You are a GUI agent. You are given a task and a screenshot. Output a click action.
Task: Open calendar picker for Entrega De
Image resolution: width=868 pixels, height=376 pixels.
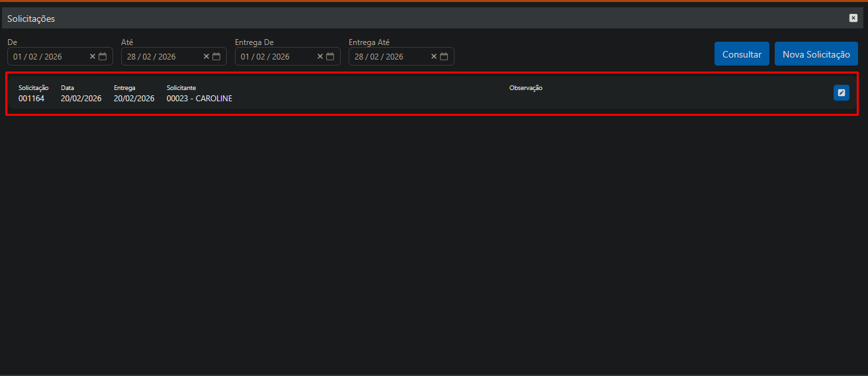coord(330,57)
